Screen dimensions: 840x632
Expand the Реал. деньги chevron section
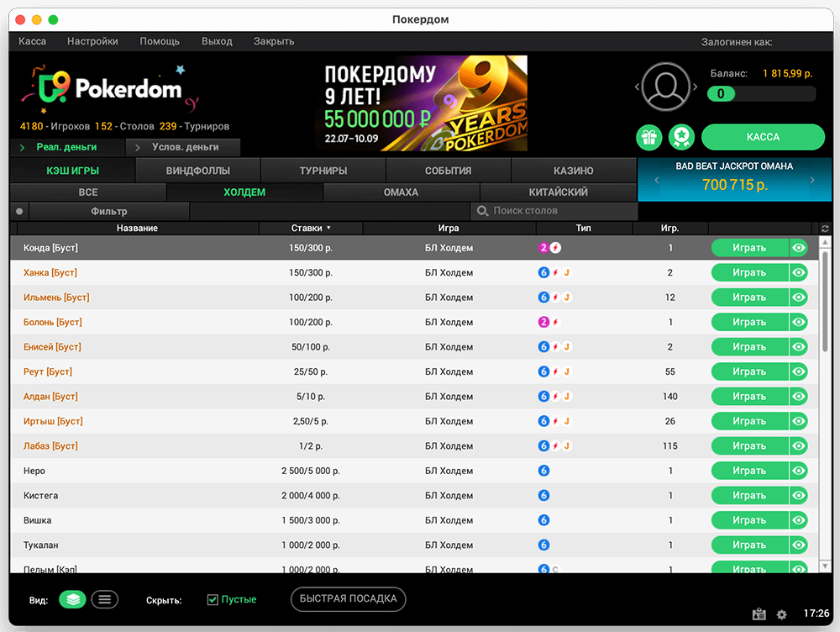click(23, 148)
